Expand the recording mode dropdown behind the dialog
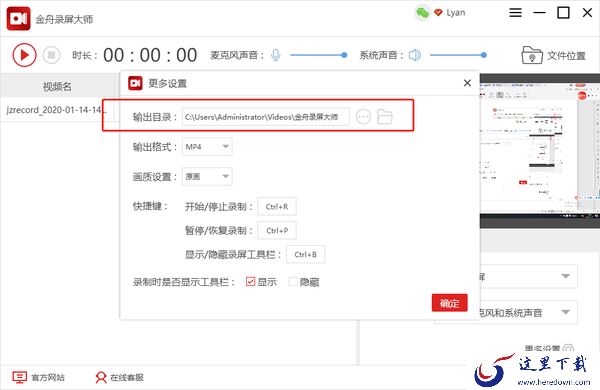The image size is (600, 390). 528,276
